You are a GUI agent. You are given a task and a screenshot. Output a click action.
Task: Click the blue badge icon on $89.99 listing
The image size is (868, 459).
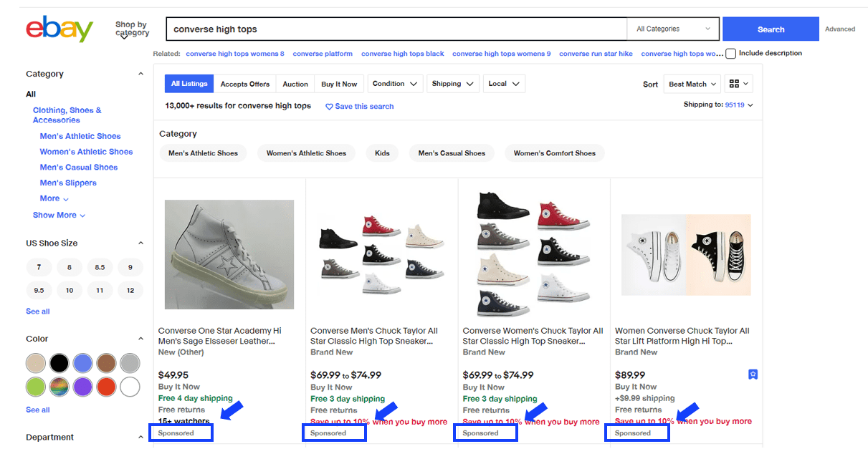click(753, 375)
